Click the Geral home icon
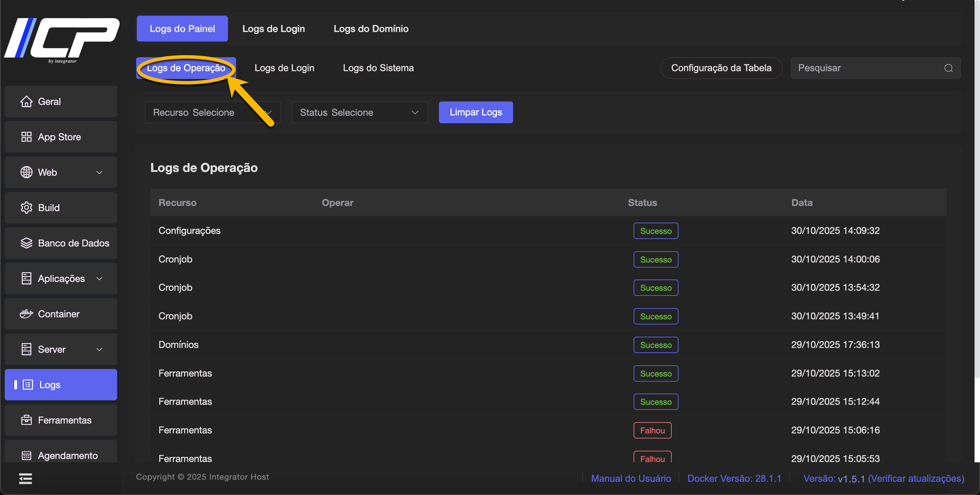 click(26, 101)
